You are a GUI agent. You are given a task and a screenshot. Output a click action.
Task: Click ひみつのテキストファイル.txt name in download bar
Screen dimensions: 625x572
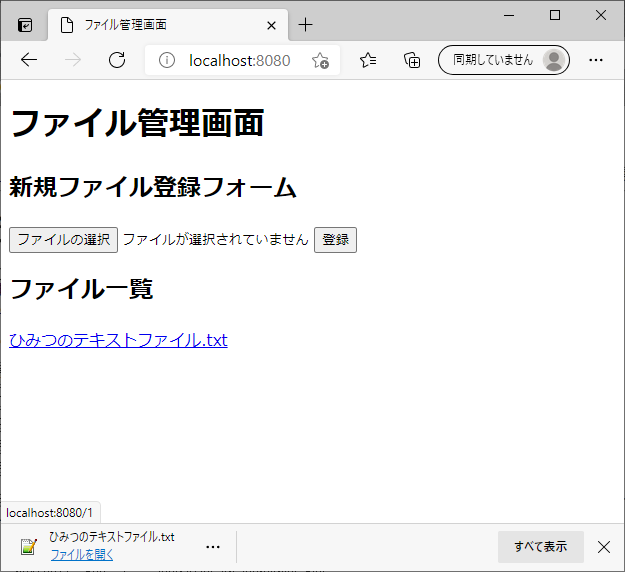pos(112,537)
